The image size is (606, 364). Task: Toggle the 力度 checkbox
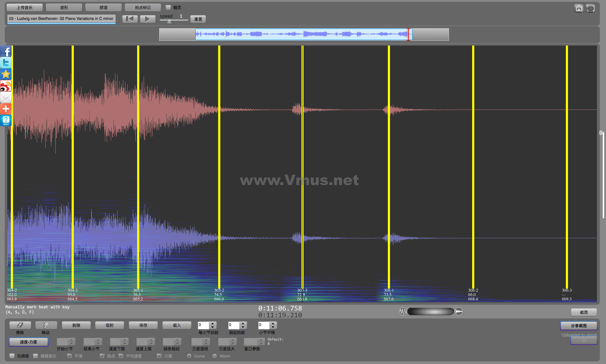pyautogui.click(x=159, y=356)
